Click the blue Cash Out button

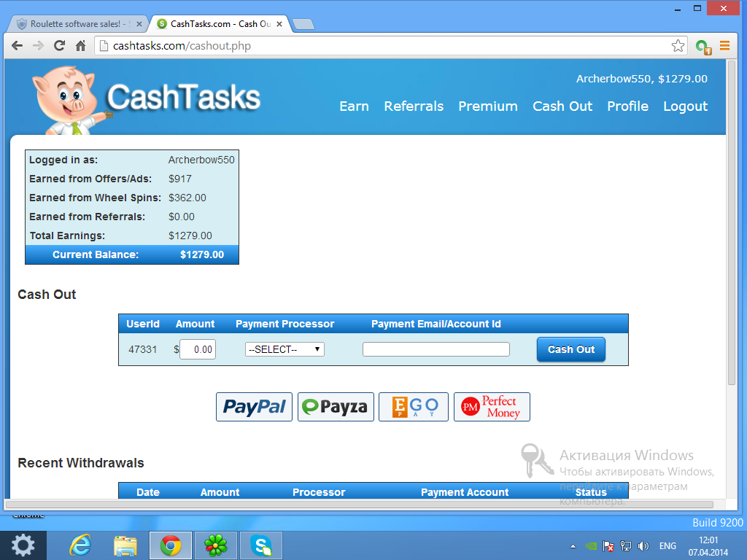click(570, 349)
